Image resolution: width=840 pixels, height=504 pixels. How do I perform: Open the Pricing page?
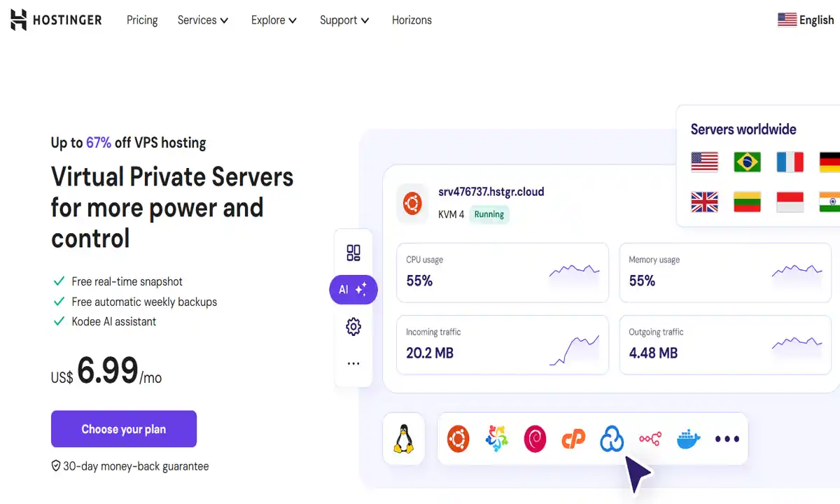(142, 20)
